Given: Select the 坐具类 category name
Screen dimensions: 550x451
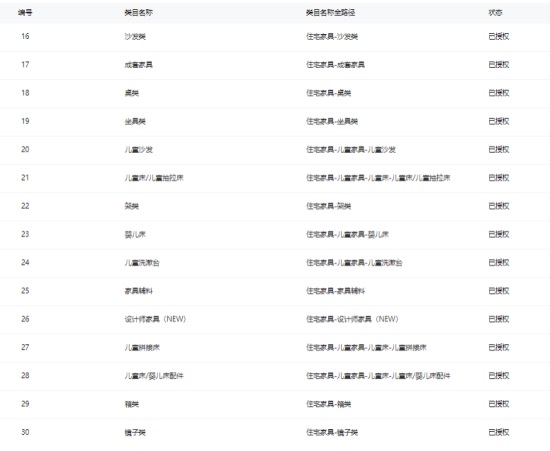Looking at the screenshot, I should point(135,121).
